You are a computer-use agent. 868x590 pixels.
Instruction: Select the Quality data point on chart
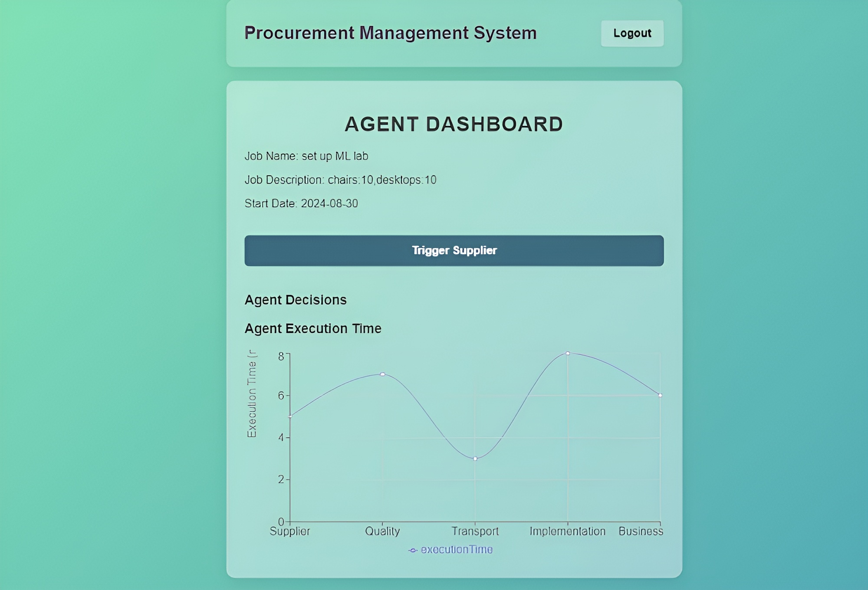pos(382,374)
